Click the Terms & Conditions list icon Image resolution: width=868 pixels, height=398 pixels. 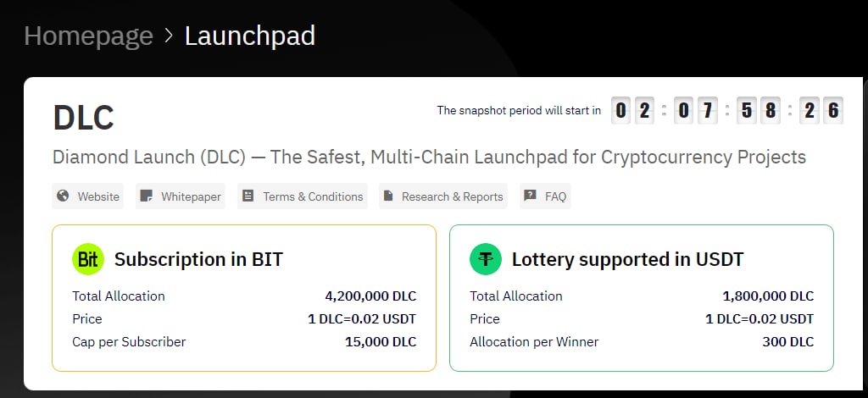point(248,196)
